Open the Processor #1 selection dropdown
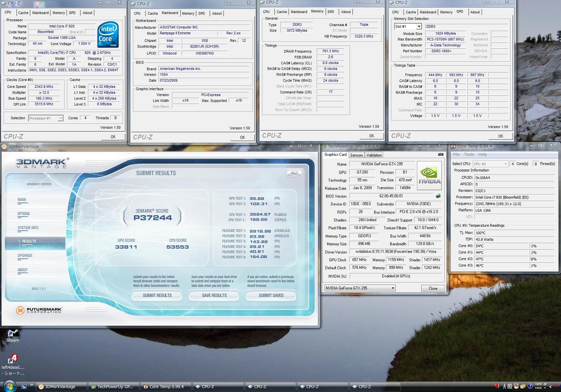 tap(46, 118)
